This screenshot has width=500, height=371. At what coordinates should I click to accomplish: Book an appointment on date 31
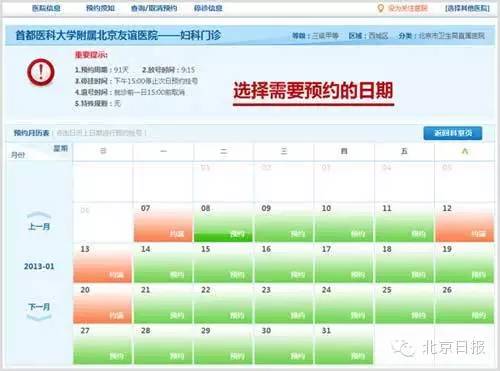(344, 345)
